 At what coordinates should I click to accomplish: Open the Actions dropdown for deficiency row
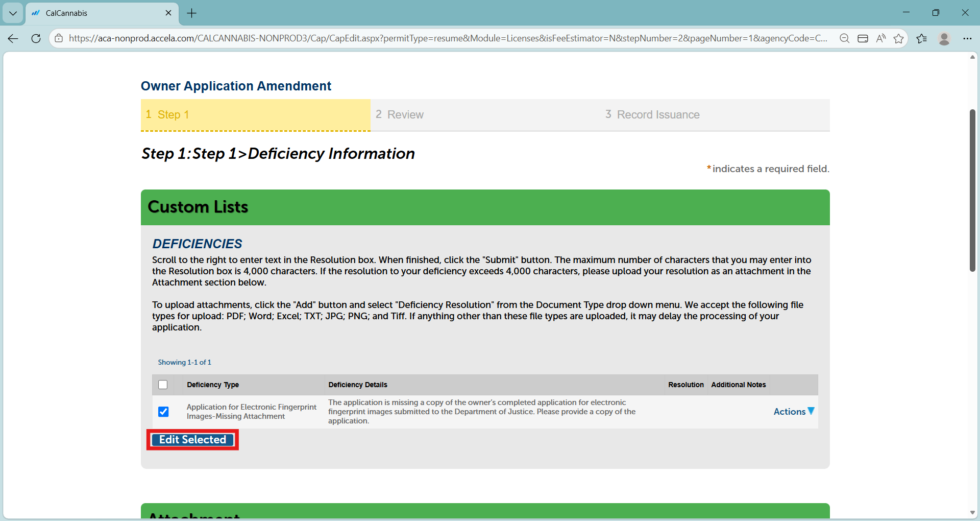(x=794, y=412)
